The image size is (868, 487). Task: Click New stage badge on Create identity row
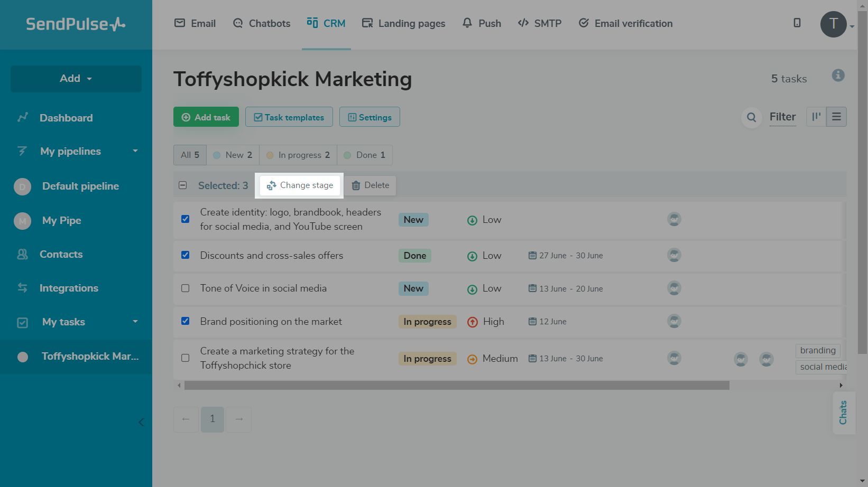point(413,220)
